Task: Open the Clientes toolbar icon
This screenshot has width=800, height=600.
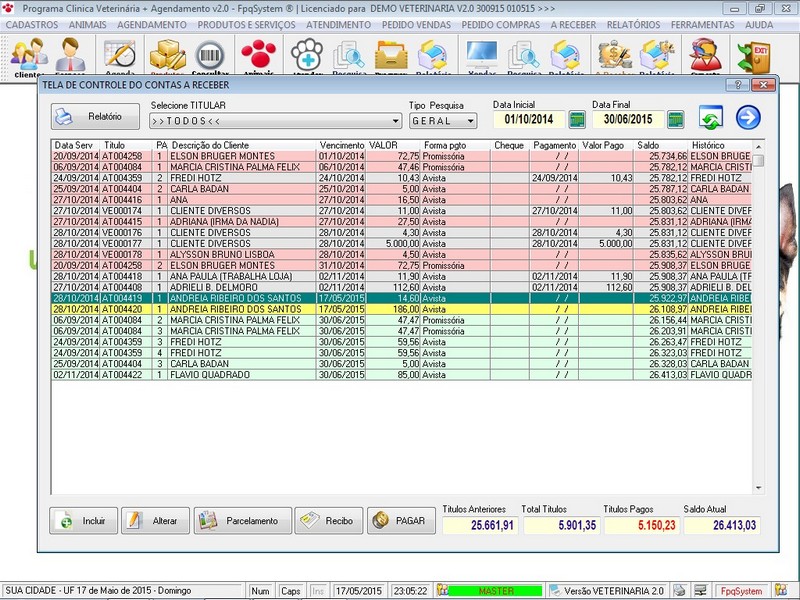Action: click(28, 56)
